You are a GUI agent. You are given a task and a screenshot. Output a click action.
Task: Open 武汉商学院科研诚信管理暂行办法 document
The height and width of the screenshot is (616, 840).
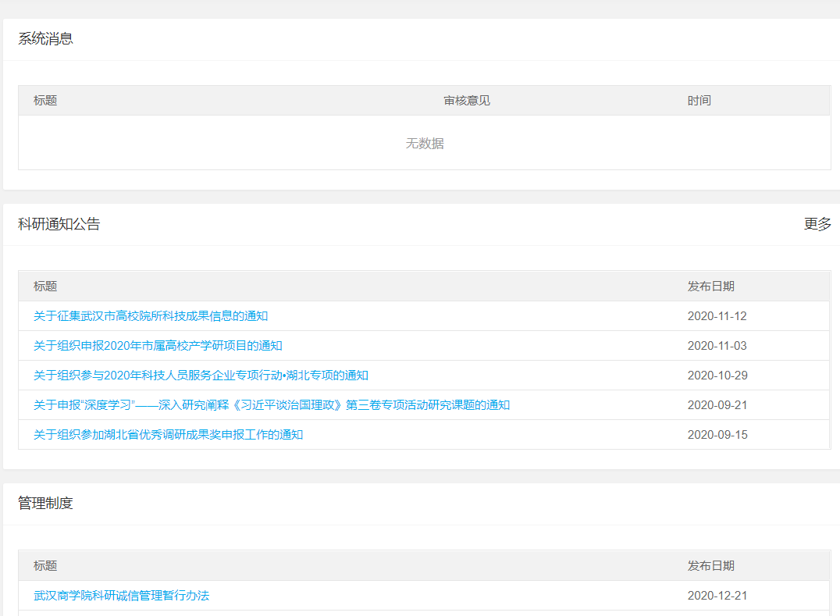coord(121,596)
